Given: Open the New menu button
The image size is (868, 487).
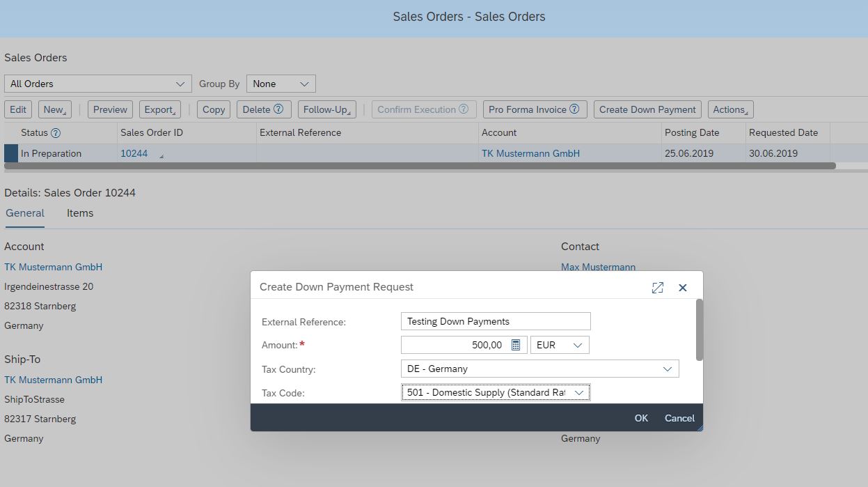Looking at the screenshot, I should pos(54,109).
